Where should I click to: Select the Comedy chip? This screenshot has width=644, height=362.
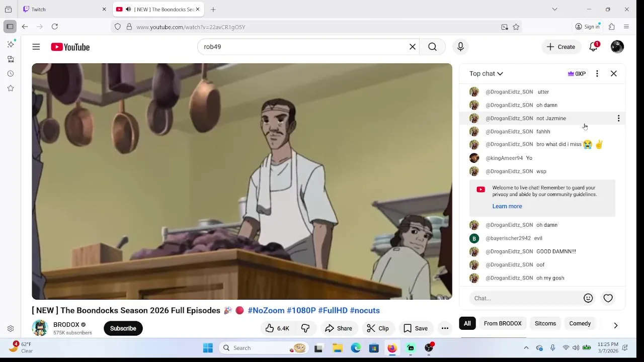coord(580,323)
